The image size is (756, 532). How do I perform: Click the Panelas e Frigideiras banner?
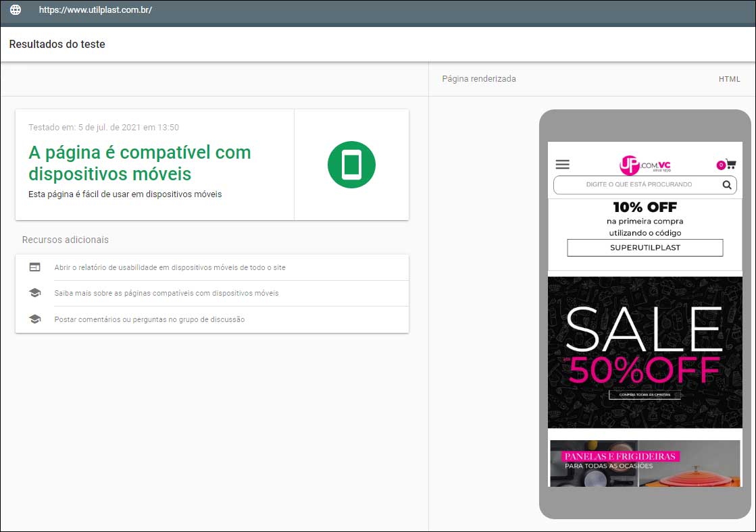coord(645,463)
